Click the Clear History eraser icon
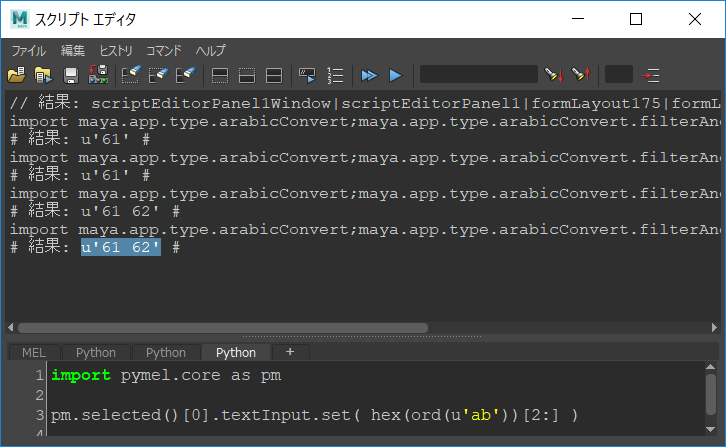This screenshot has height=447, width=726. [x=131, y=75]
